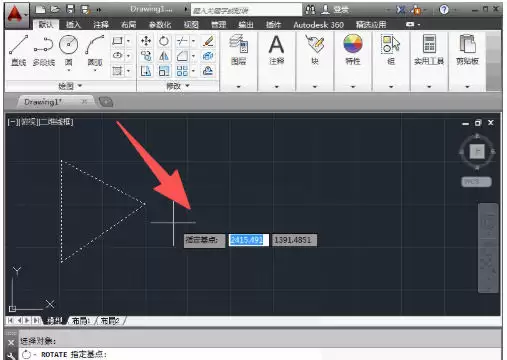Open the WCS coordinate system dropdown

tap(476, 182)
